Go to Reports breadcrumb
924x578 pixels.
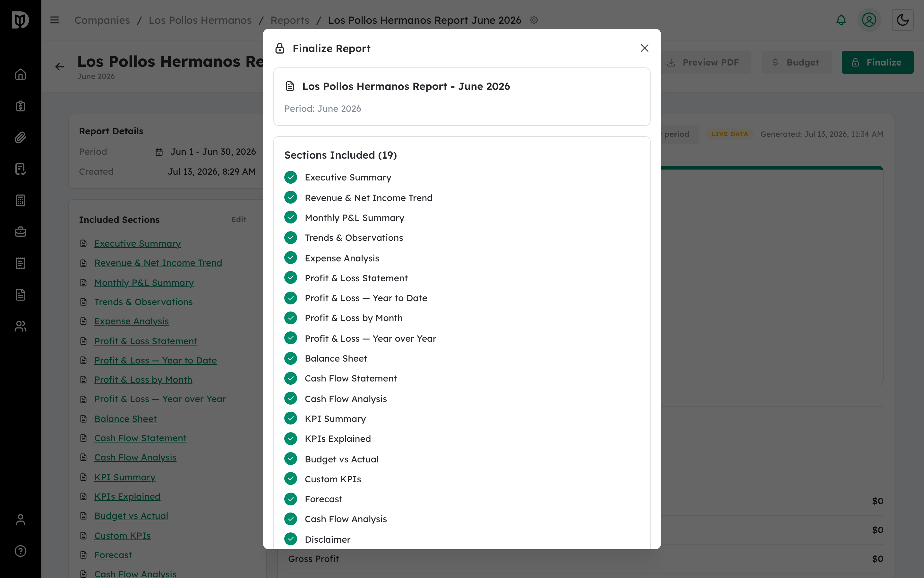click(x=290, y=20)
